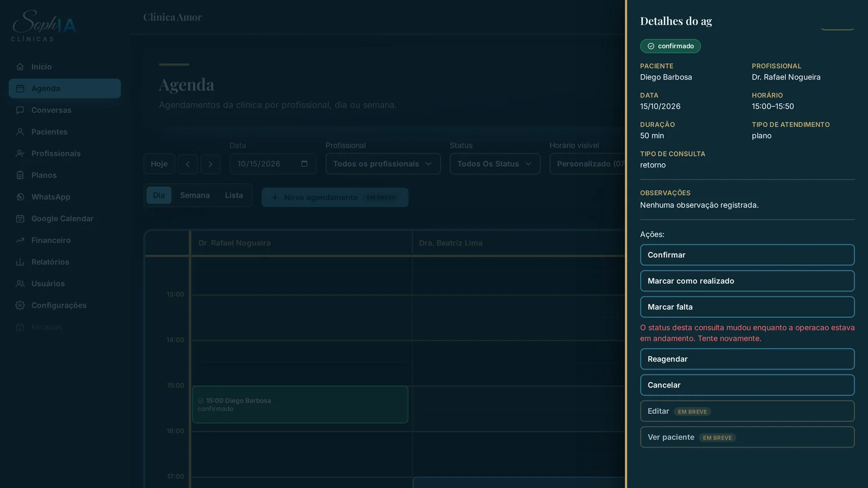Click Marcar como realizado button
Image resolution: width=868 pixels, height=488 pixels.
747,281
